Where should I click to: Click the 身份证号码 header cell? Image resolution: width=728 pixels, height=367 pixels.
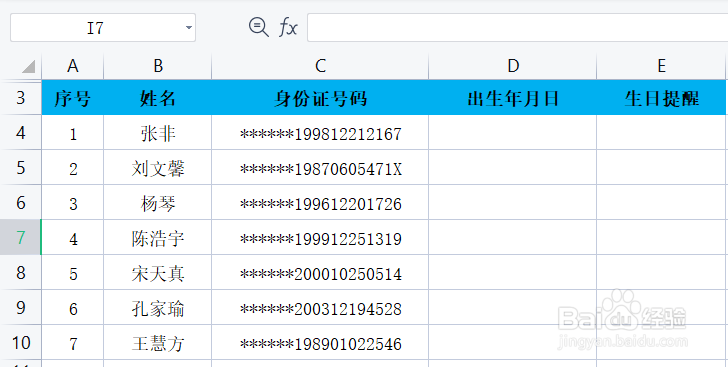[x=320, y=98]
